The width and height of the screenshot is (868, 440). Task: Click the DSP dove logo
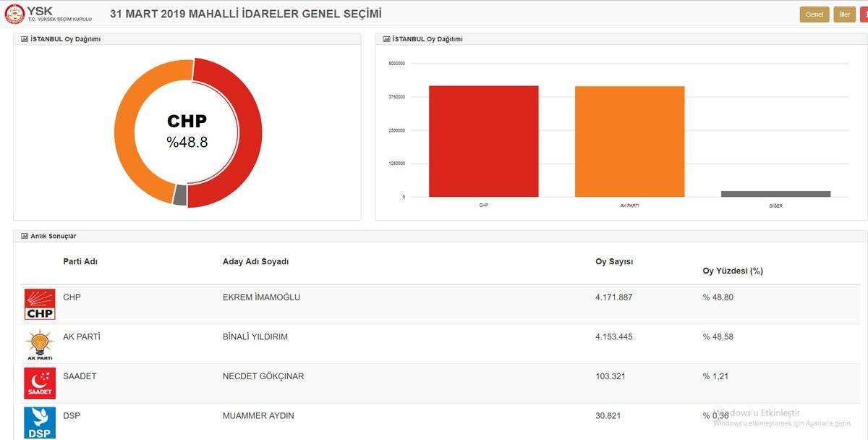[40, 423]
